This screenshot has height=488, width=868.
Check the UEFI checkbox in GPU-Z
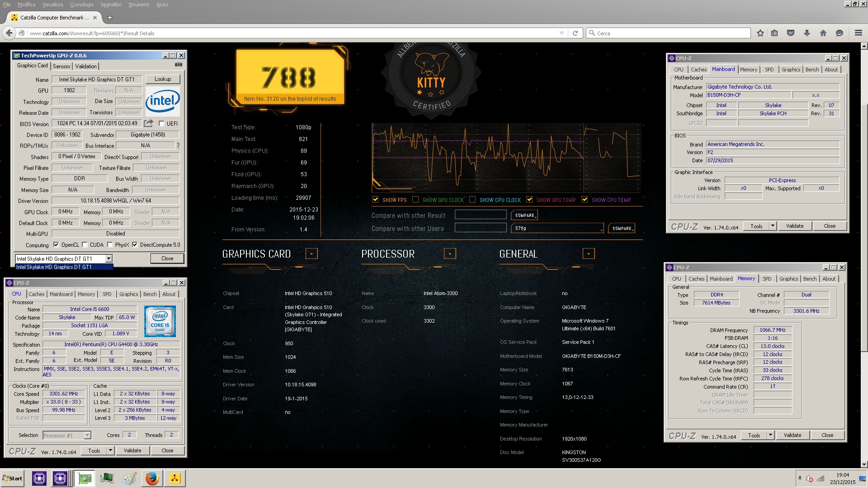[161, 123]
